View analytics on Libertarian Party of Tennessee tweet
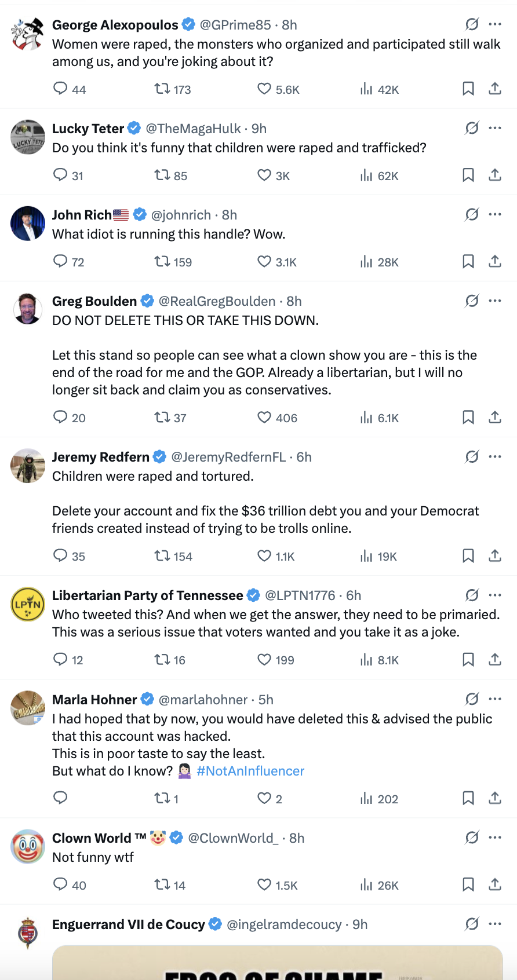Screen dimensions: 517x980 coord(366,660)
